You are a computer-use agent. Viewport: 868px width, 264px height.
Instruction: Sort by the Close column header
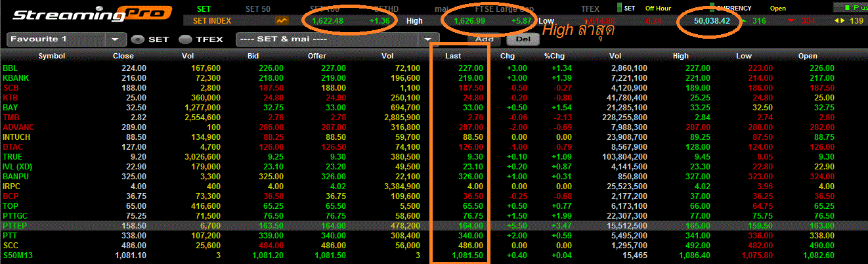123,56
